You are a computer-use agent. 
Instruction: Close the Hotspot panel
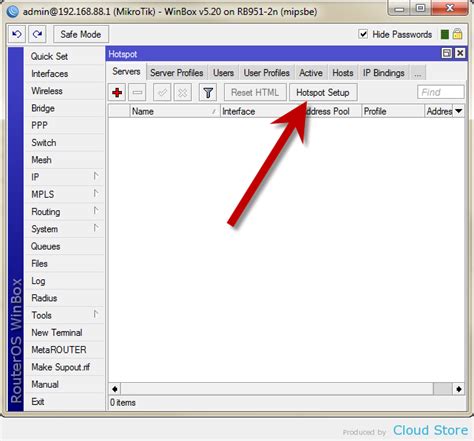(x=460, y=53)
